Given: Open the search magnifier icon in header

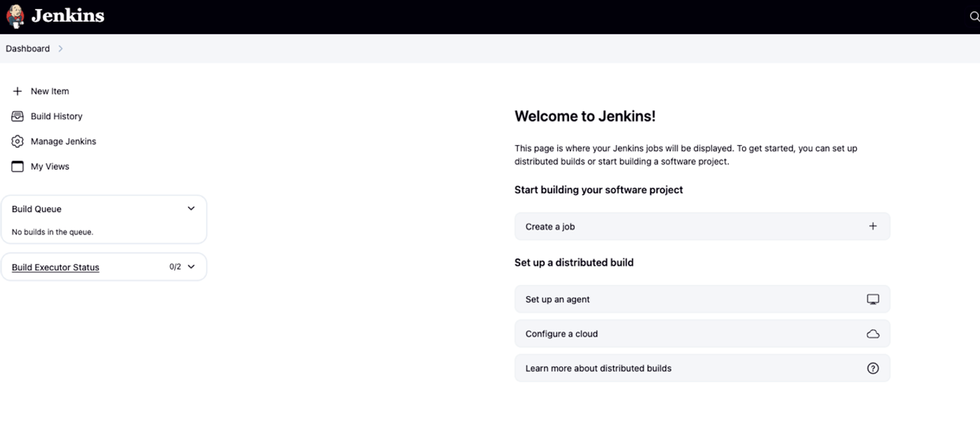Looking at the screenshot, I should 974,17.
